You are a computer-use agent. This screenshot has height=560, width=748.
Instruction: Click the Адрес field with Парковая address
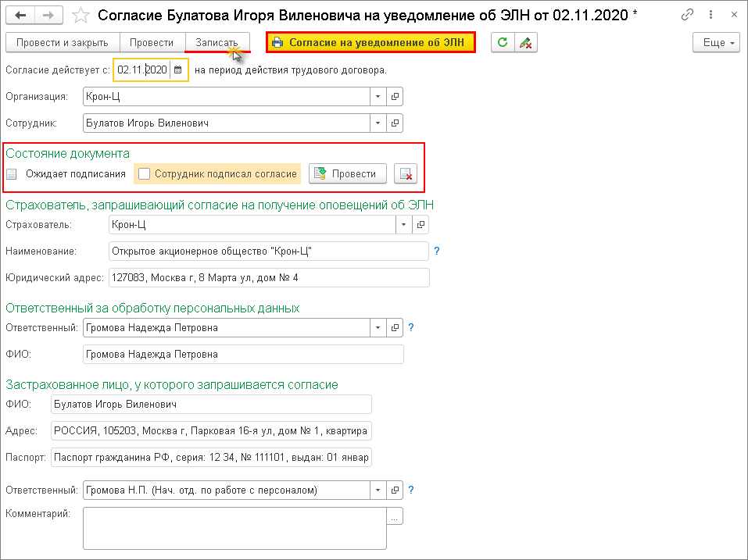[211, 431]
